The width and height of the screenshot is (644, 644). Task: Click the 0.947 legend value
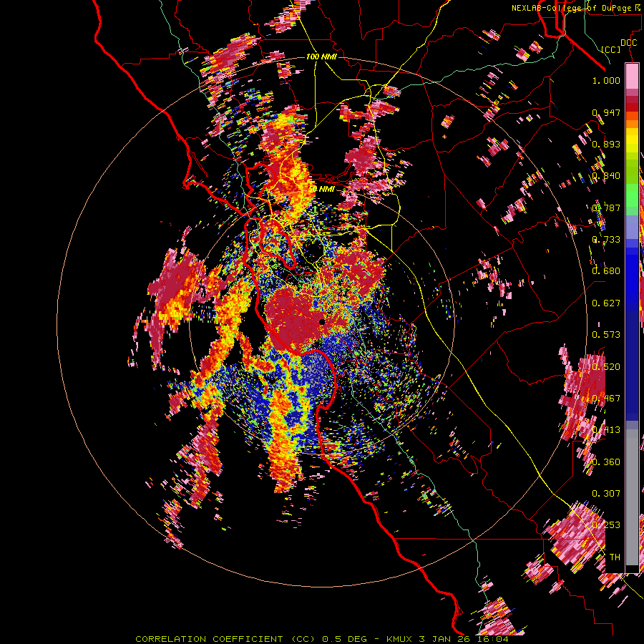click(606, 112)
